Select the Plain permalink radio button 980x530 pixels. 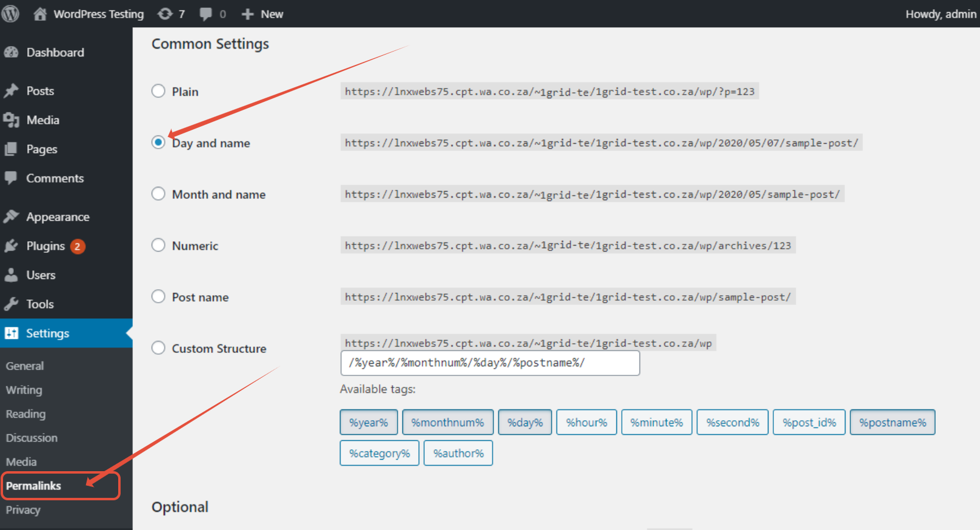(x=158, y=91)
